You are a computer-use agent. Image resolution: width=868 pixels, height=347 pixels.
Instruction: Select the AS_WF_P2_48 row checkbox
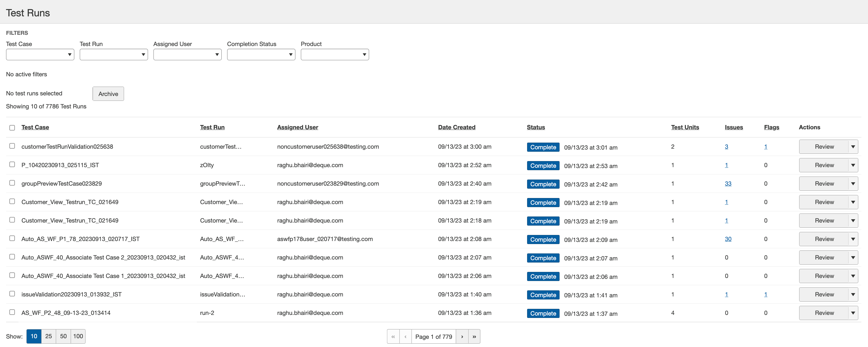coord(12,312)
